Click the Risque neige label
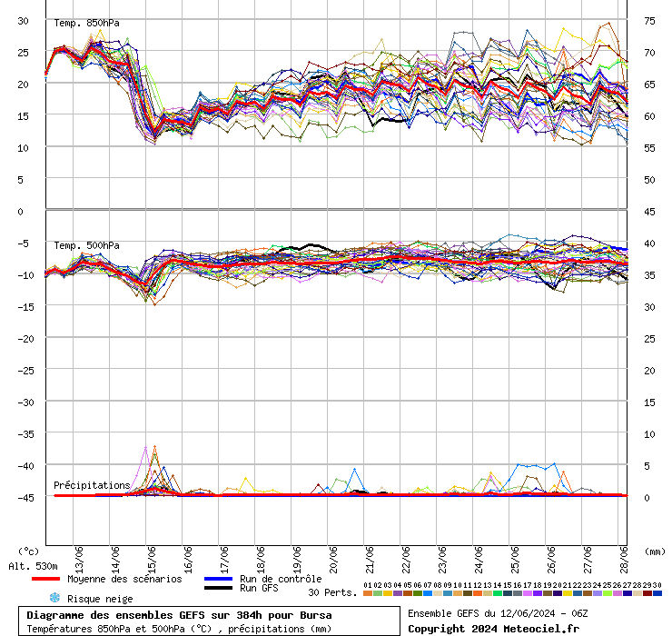This screenshot has width=672, height=636. click(x=100, y=599)
